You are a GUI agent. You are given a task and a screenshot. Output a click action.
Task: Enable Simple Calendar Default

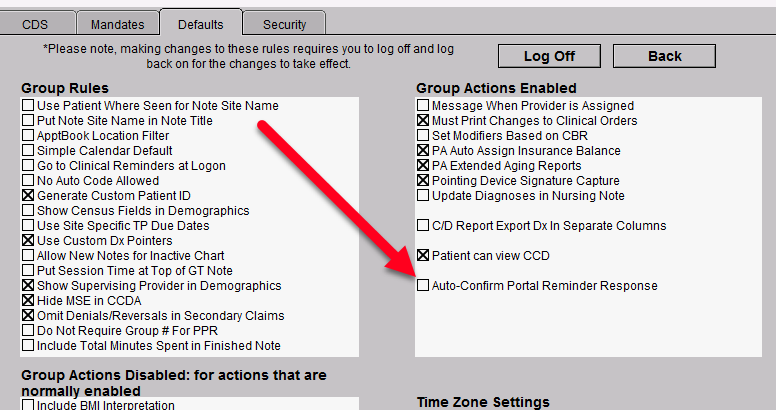tap(29, 151)
